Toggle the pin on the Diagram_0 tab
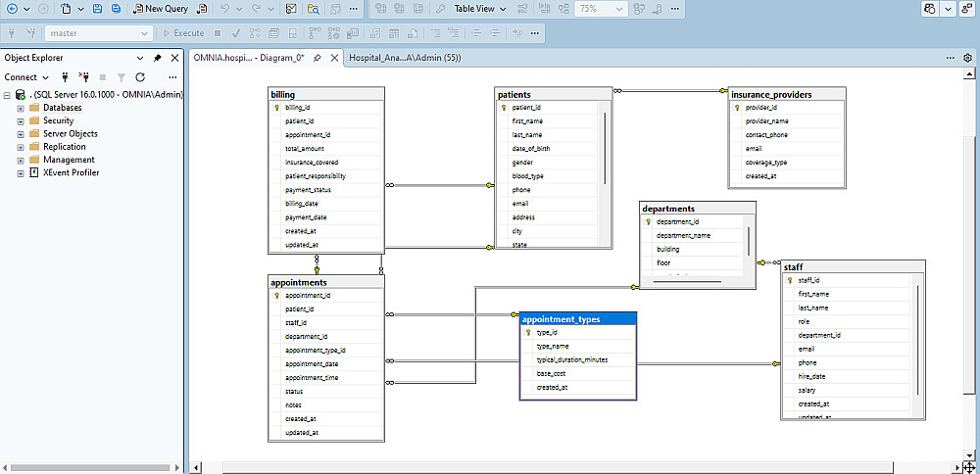This screenshot has width=980, height=474. point(318,58)
